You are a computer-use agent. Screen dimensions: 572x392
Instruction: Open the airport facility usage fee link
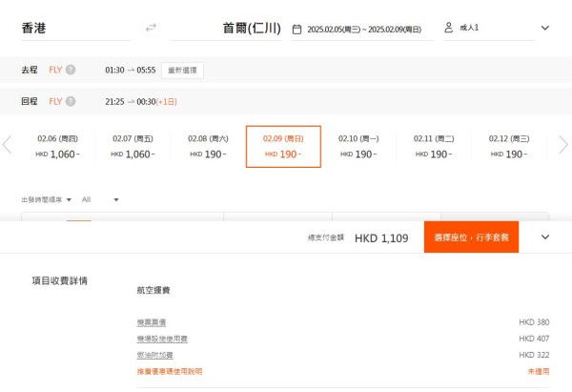[x=162, y=339]
